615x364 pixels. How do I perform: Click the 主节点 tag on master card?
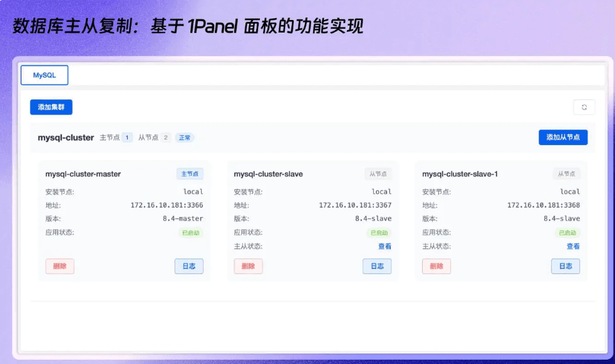pos(190,174)
